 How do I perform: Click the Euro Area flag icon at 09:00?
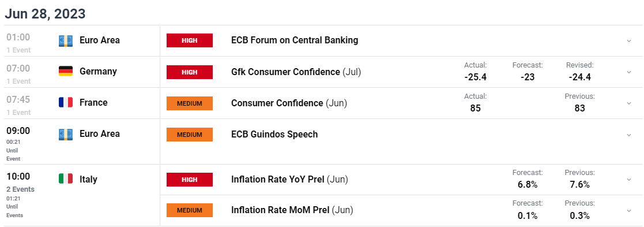tap(66, 133)
